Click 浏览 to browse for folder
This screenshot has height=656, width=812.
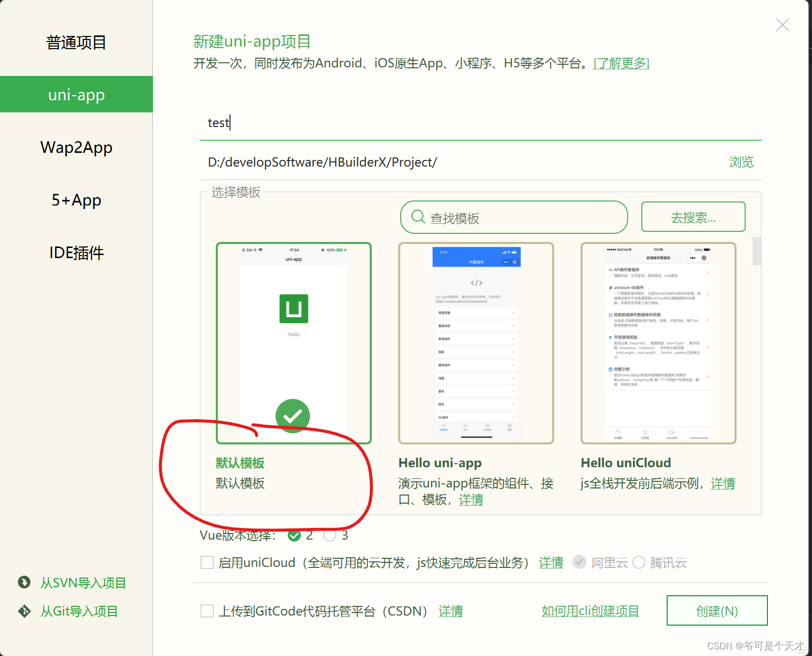point(741,162)
